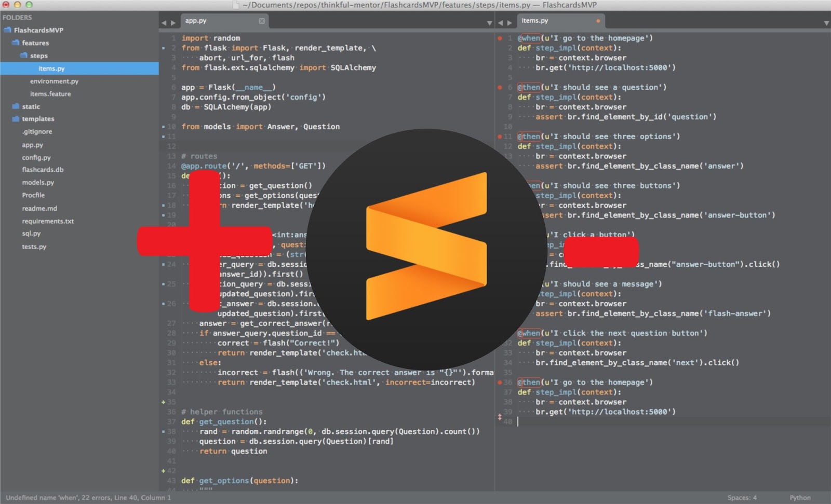Click the gutter mark on app.py line 2
Viewport: 831px width, 504px height.
(x=164, y=48)
